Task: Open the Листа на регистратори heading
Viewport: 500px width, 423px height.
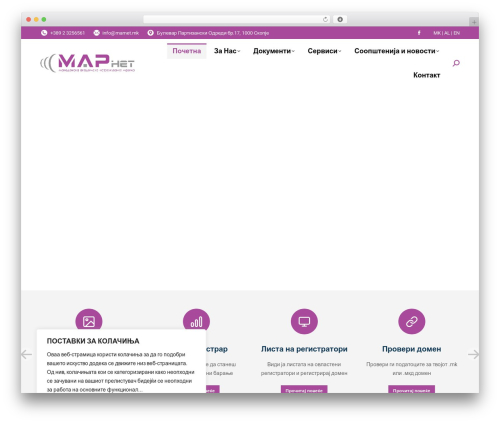Action: pos(304,349)
